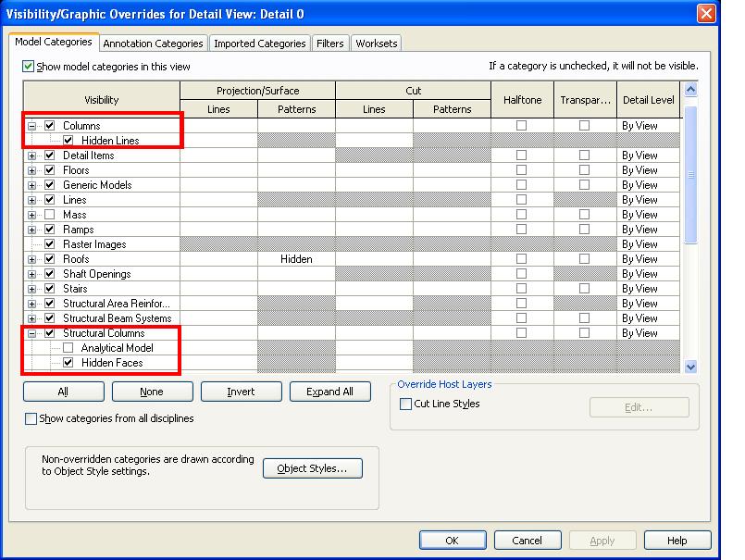This screenshot has height=560, width=745.
Task: Uncheck the Mass category visibility checkbox
Action: [x=50, y=215]
